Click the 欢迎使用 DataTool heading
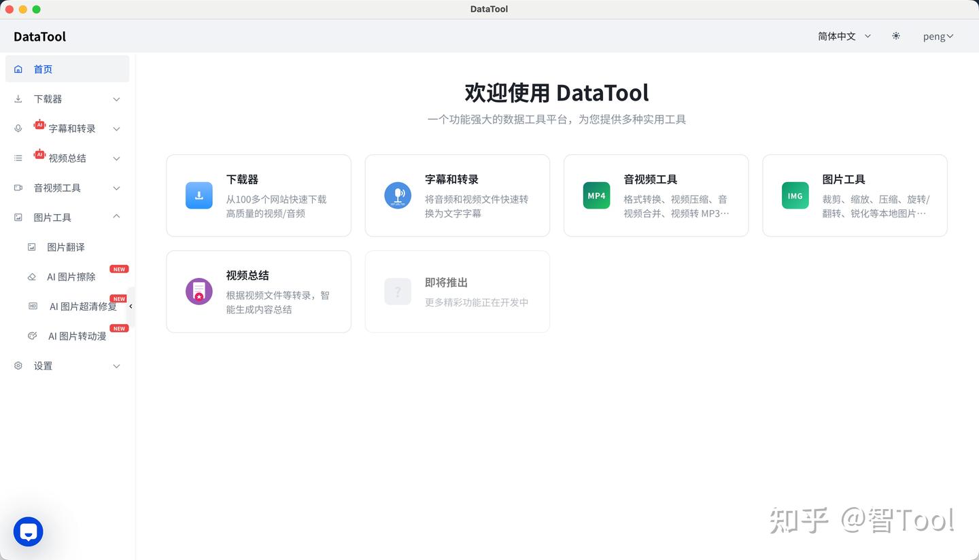Image resolution: width=979 pixels, height=560 pixels. tap(557, 92)
